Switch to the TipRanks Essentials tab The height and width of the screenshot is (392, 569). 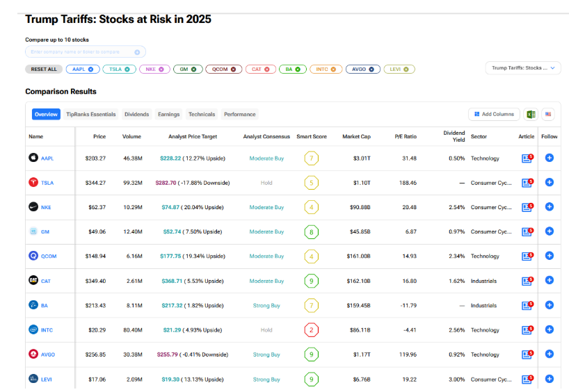pos(90,114)
